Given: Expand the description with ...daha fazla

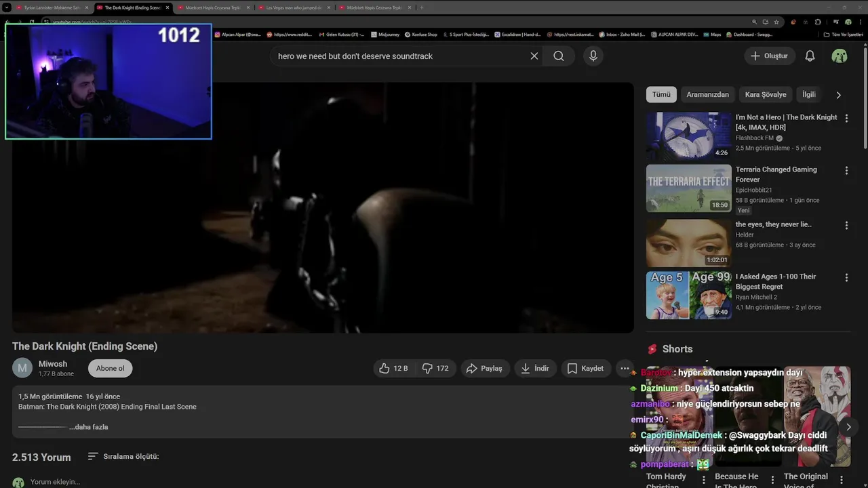Looking at the screenshot, I should coord(89,427).
